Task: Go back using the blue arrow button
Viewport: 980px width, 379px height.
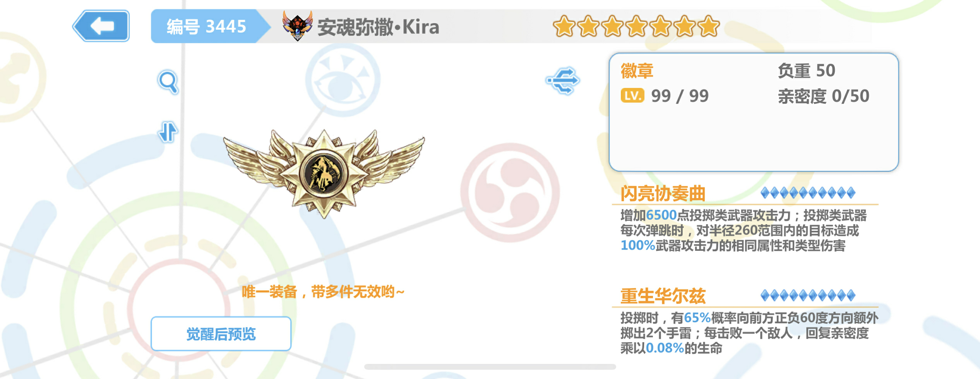Action: click(x=101, y=26)
